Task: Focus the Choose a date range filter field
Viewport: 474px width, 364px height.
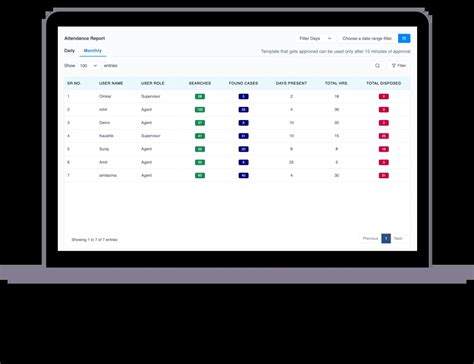Action: tap(367, 38)
